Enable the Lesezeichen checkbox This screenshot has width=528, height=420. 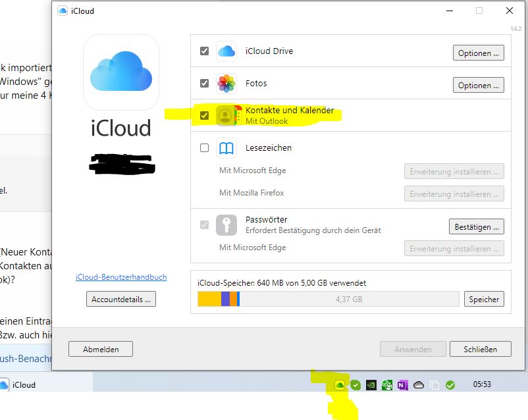coord(204,148)
